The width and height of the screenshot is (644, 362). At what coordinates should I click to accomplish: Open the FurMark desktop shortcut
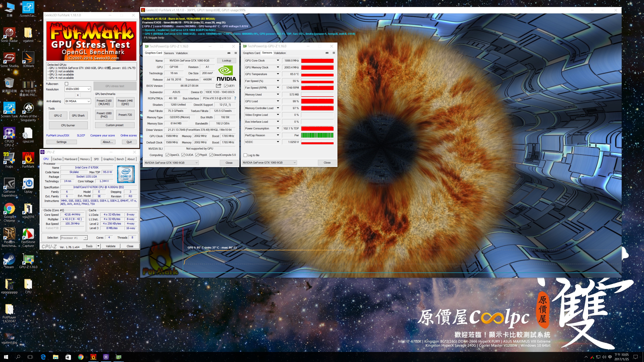click(28, 160)
